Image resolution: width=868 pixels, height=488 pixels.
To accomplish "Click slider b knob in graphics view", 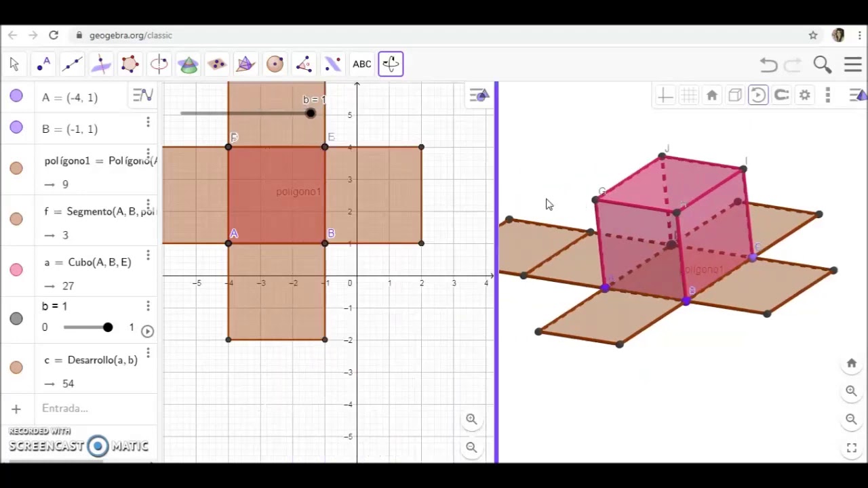I will point(311,113).
